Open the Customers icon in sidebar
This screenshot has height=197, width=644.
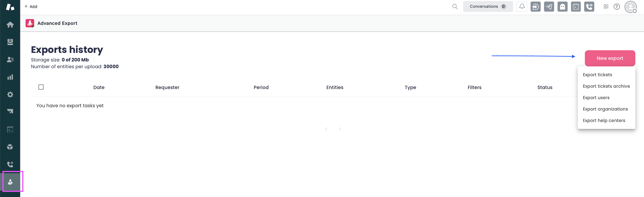pos(10,60)
